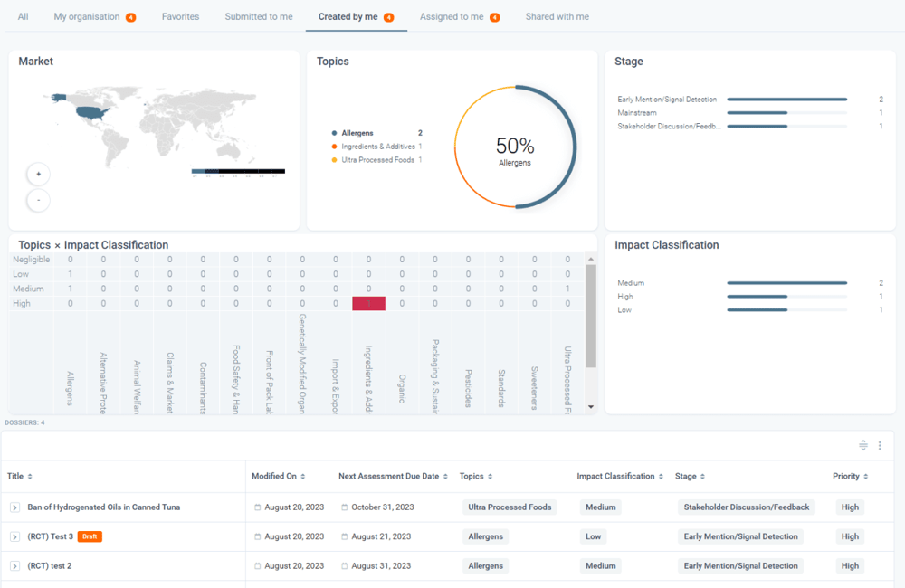The width and height of the screenshot is (905, 588).
Task: Zoom in on the Market map
Action: 38,174
